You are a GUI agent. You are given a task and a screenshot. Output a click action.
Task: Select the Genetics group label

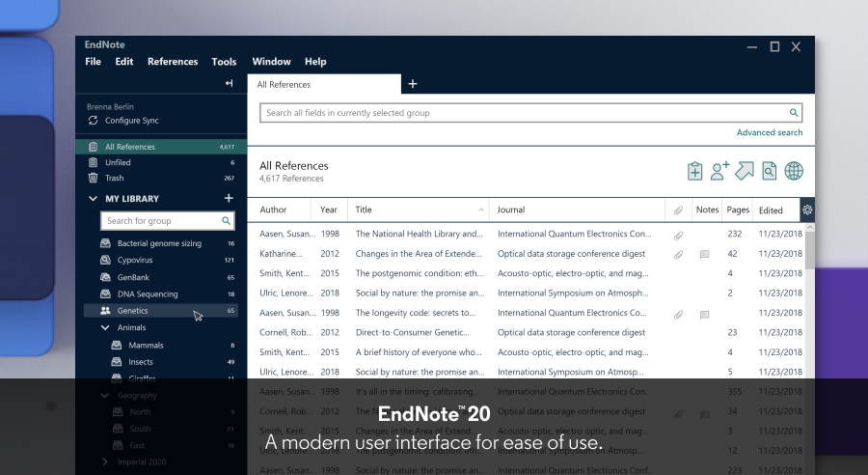click(x=132, y=310)
